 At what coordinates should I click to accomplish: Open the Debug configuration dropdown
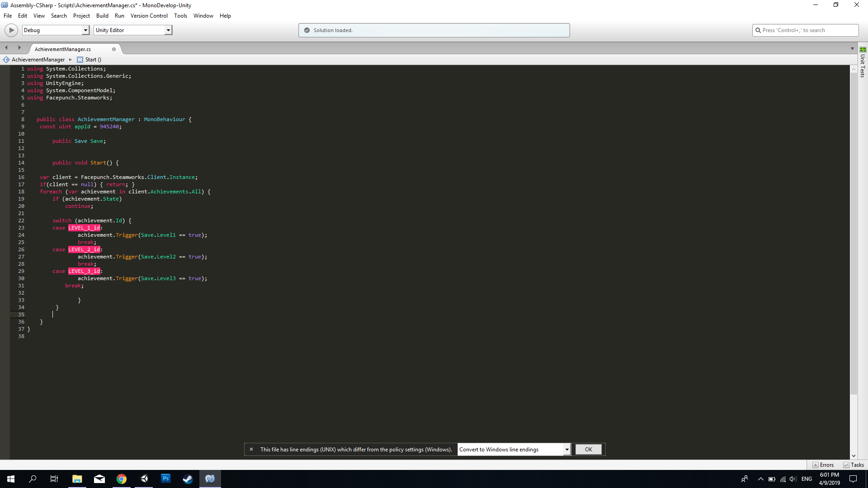pyautogui.click(x=85, y=30)
